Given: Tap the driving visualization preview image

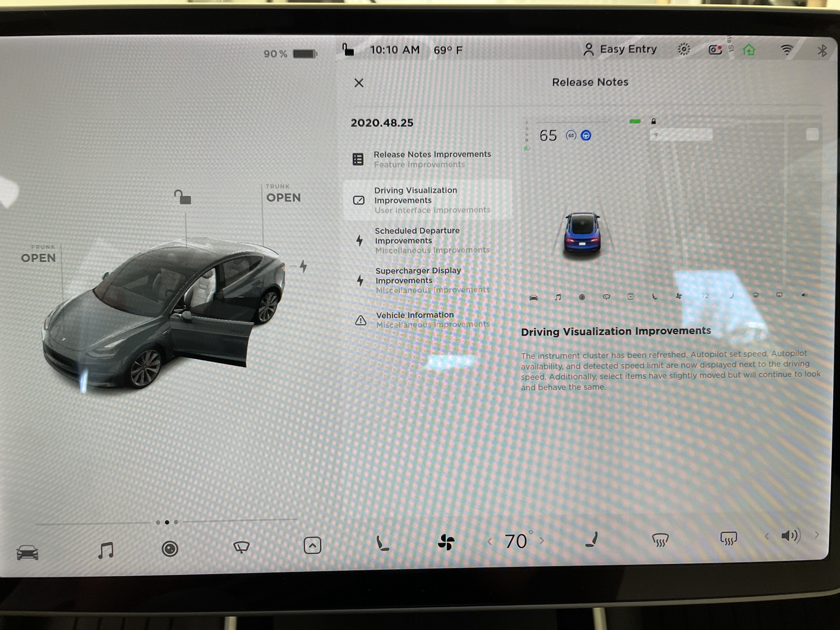Looking at the screenshot, I should coord(672,210).
